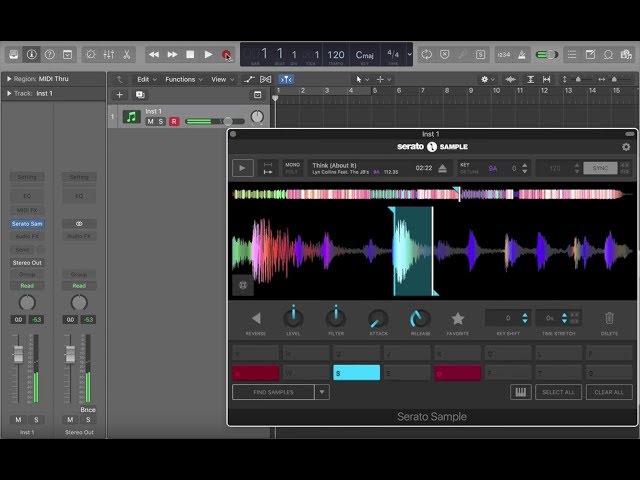Open the Functions menu
This screenshot has height=480, width=640.
pyautogui.click(x=184, y=80)
